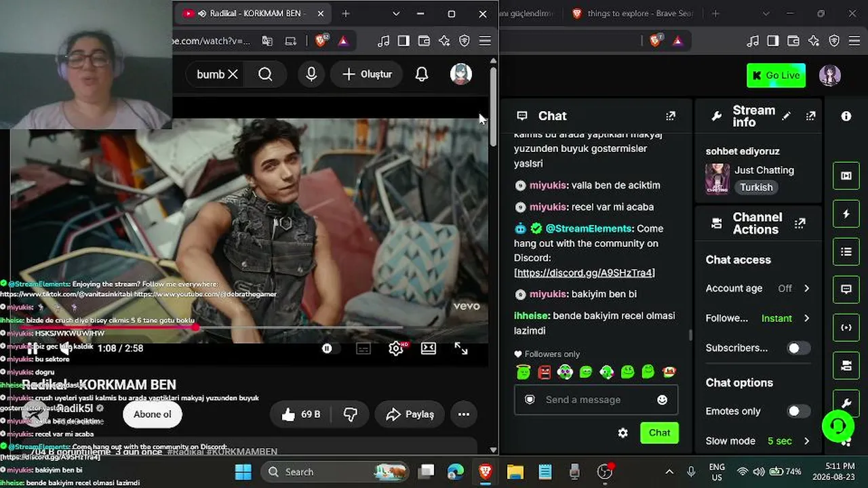The height and width of the screenshot is (488, 868).
Task: Open a new tab in the Kick window
Action: tap(715, 14)
